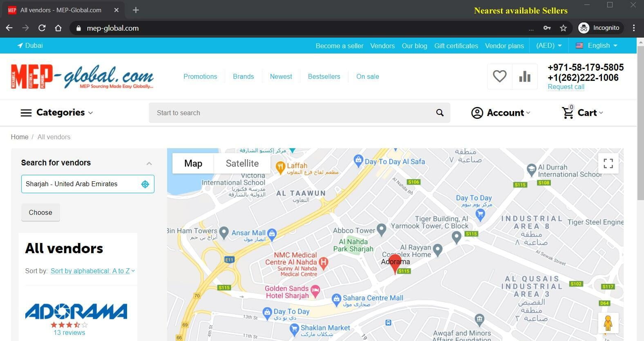This screenshot has height=341, width=644.
Task: Open the Bestsellers menu item
Action: coord(324,76)
